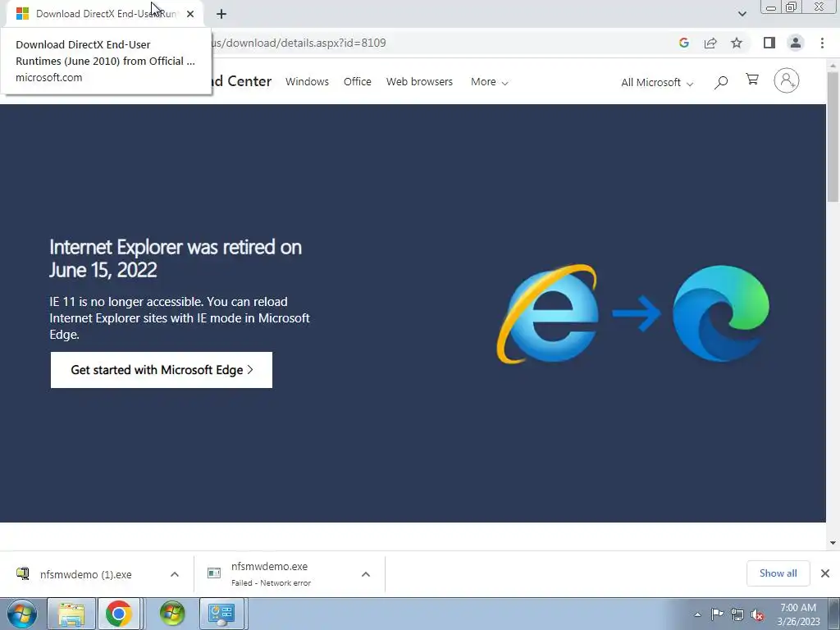This screenshot has width=840, height=630.
Task: Click the Failed - Network error text
Action: pos(271,583)
